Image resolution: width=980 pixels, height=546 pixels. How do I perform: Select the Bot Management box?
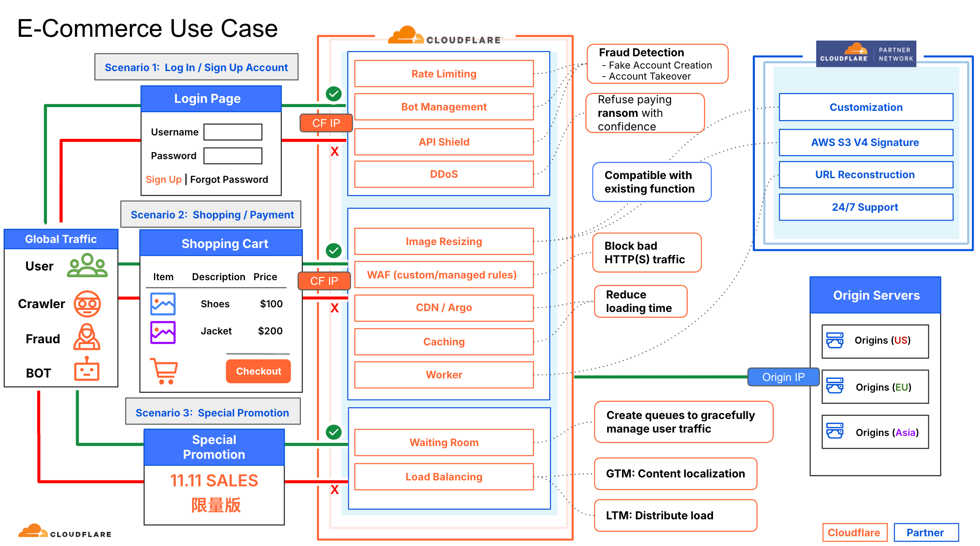point(444,107)
